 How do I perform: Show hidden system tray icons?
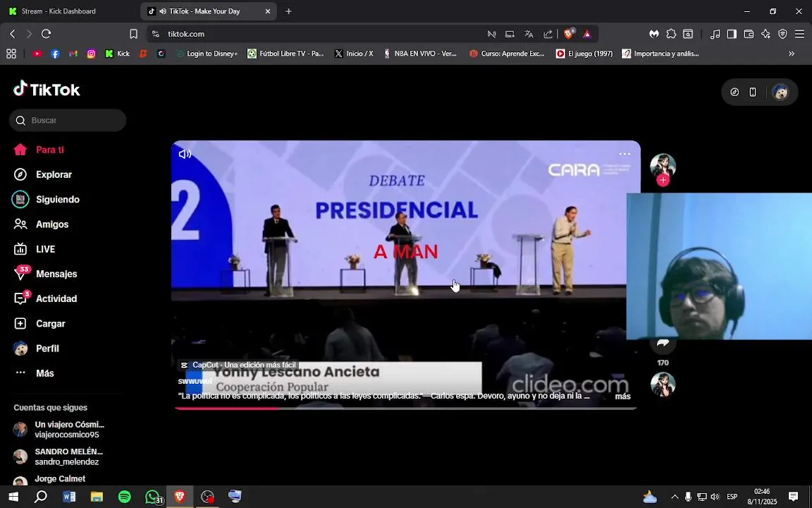coord(675,497)
